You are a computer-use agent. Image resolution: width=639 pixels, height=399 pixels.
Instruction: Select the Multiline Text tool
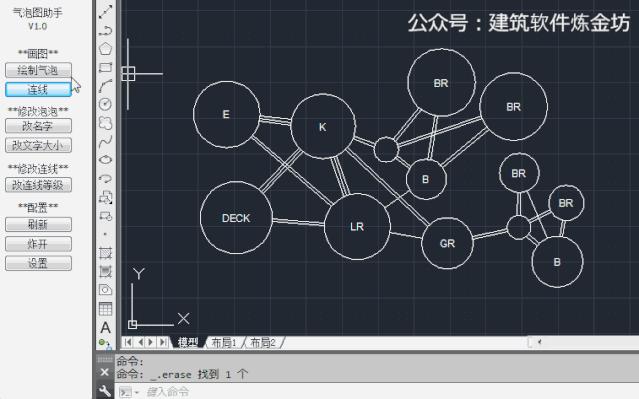(105, 327)
